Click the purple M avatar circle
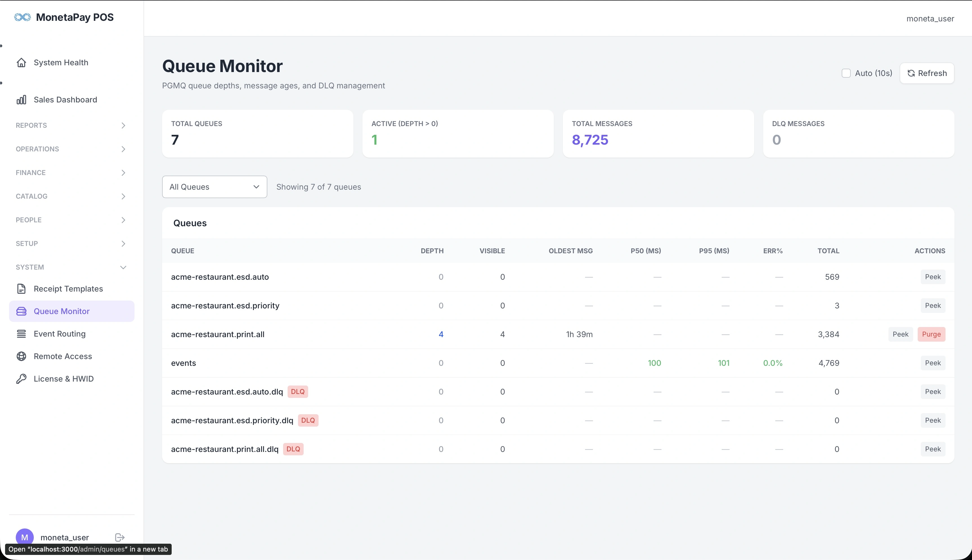 (24, 537)
